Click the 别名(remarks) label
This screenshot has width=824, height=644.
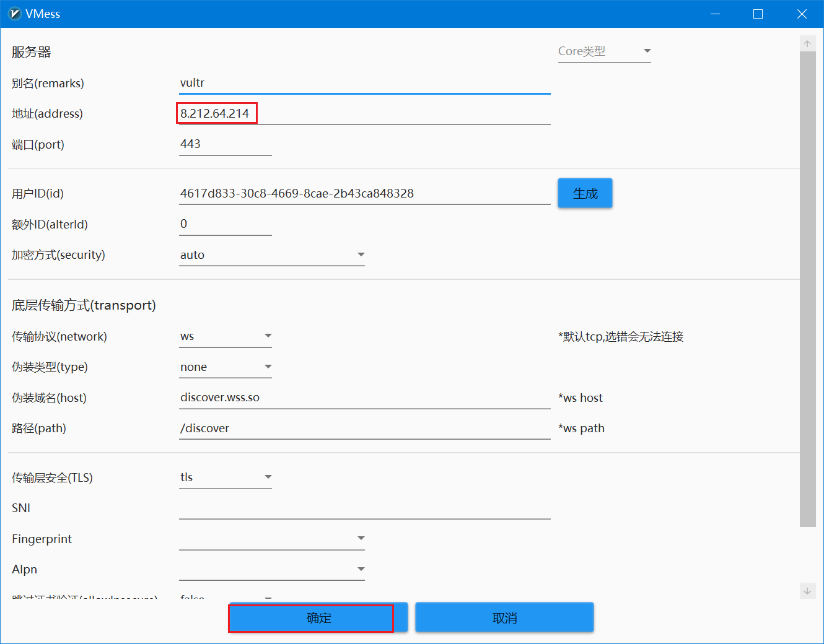click(x=48, y=83)
